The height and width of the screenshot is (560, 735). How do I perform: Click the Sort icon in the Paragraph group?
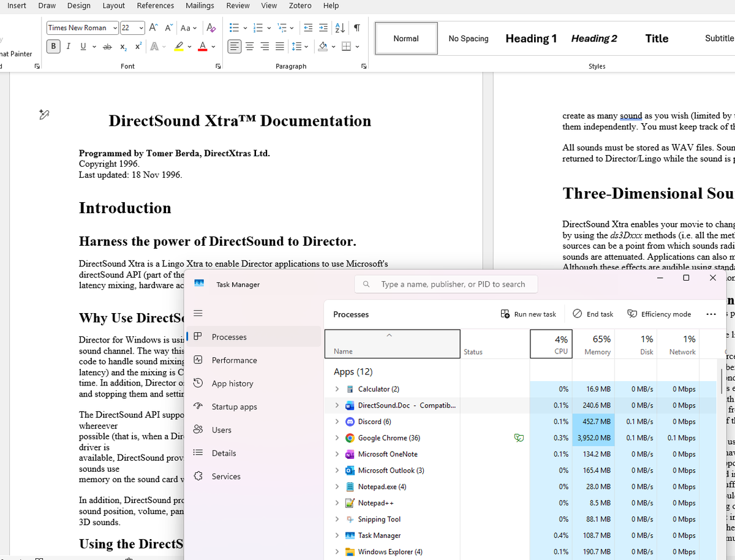[339, 28]
